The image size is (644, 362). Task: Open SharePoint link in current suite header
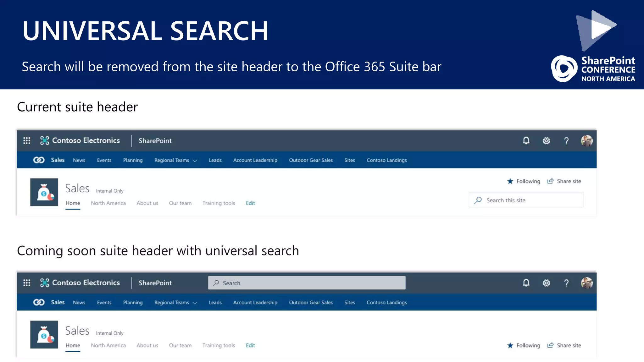(x=155, y=141)
